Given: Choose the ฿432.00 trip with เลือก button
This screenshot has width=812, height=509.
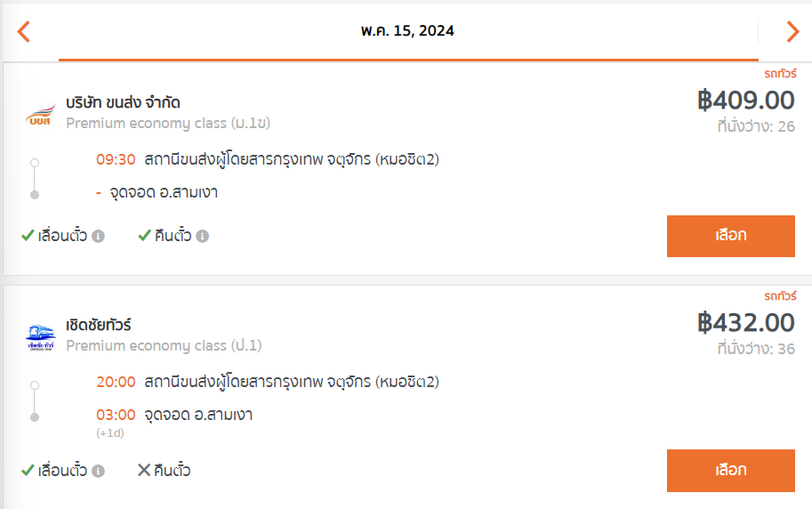Looking at the screenshot, I should pos(731,470).
